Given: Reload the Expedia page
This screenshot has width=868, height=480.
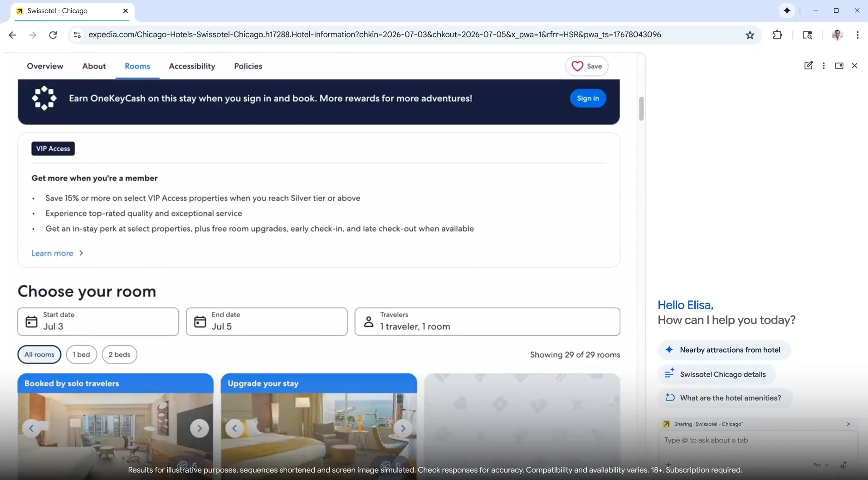Looking at the screenshot, I should [53, 35].
